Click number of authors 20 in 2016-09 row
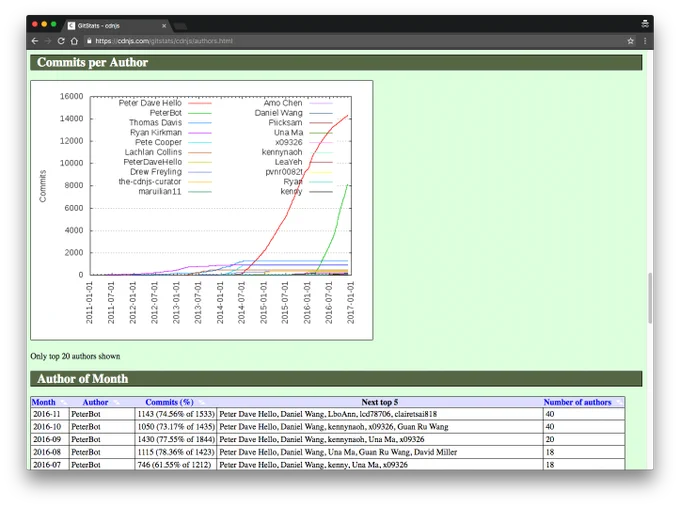The height and width of the screenshot is (507, 680). pyautogui.click(x=584, y=439)
